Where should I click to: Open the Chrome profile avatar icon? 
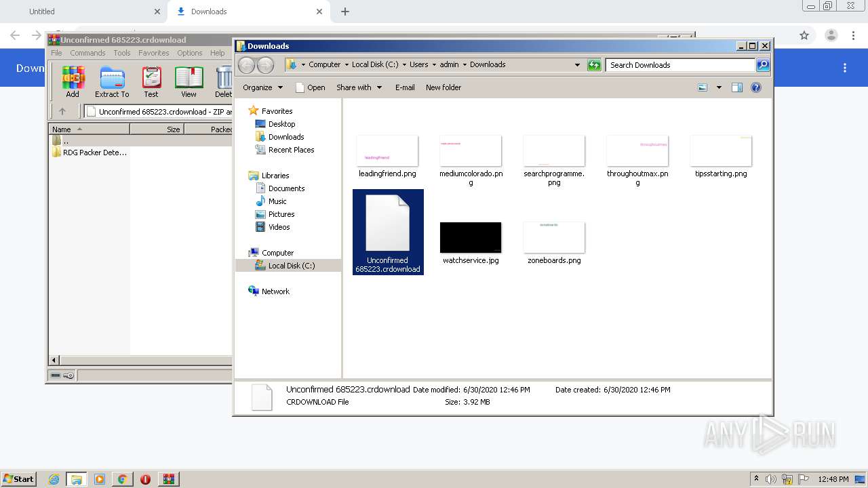click(831, 35)
